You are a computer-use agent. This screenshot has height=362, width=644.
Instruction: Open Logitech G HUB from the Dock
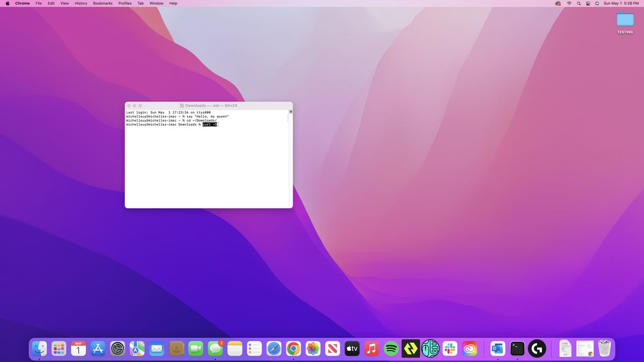click(x=537, y=349)
